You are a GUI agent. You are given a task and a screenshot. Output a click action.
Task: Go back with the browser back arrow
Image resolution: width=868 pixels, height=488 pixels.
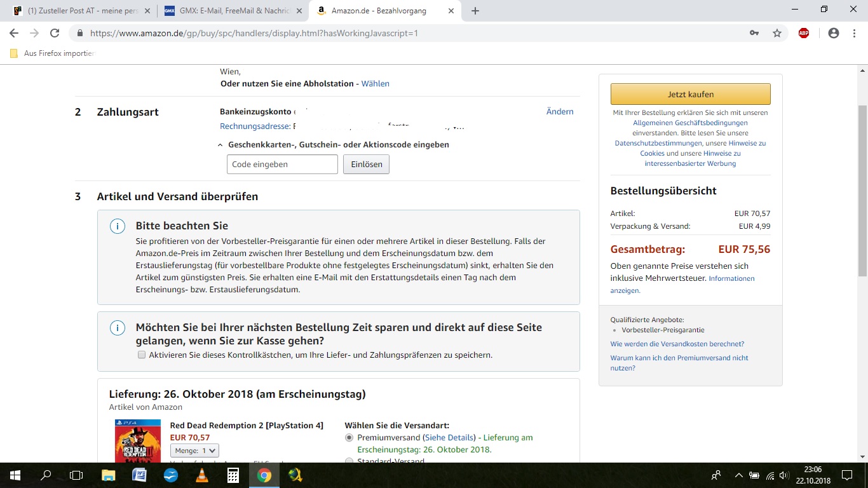(14, 33)
